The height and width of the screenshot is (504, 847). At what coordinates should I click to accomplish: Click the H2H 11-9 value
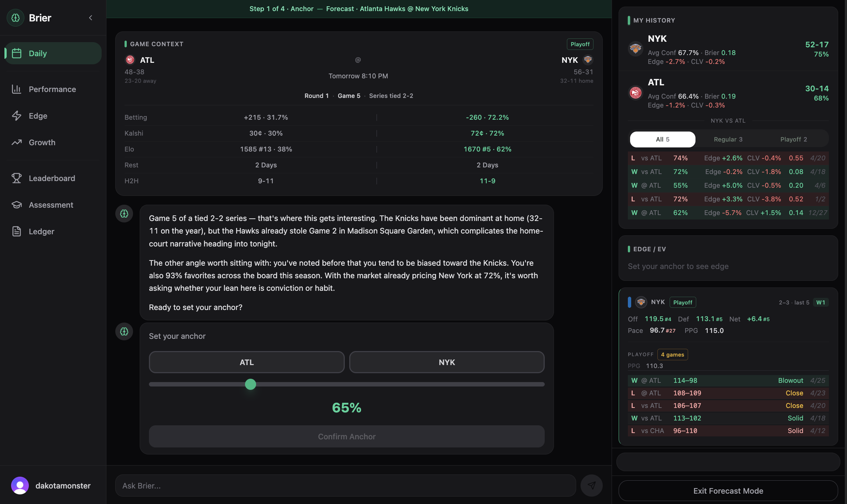[487, 181]
